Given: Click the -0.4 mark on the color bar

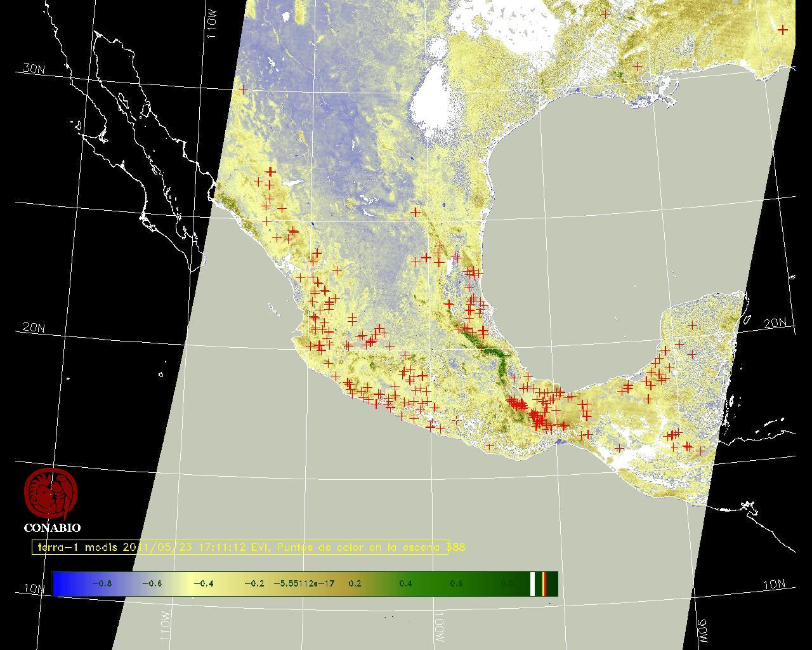Looking at the screenshot, I should coord(202,583).
